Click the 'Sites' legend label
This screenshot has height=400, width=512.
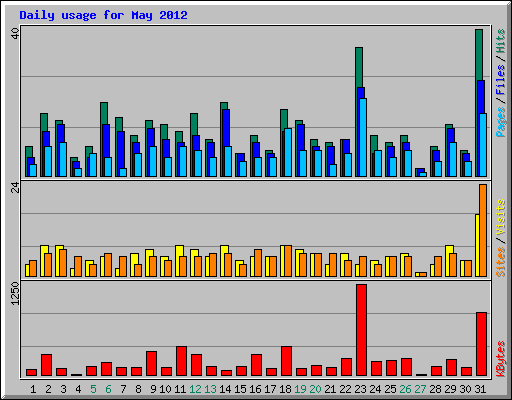click(x=501, y=262)
